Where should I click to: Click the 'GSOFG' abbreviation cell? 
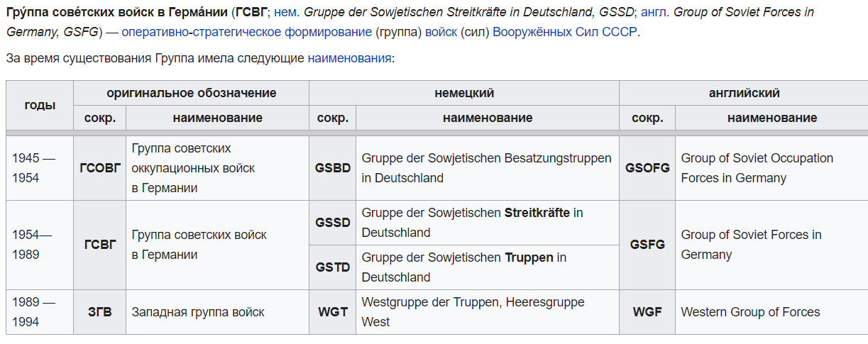pyautogui.click(x=647, y=168)
